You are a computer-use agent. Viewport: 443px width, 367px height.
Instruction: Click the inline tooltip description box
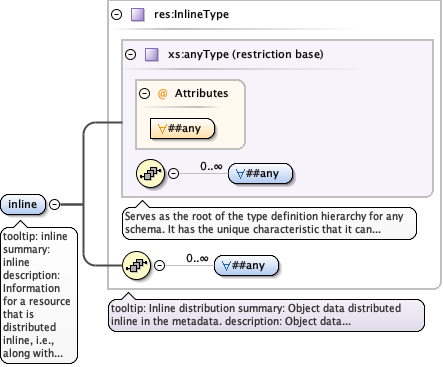[x=39, y=295]
